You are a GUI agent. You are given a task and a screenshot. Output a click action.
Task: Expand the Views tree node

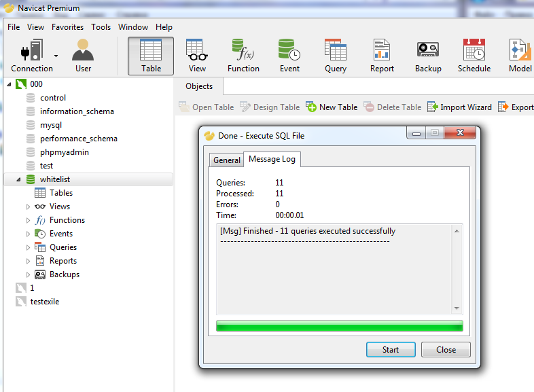tap(29, 207)
